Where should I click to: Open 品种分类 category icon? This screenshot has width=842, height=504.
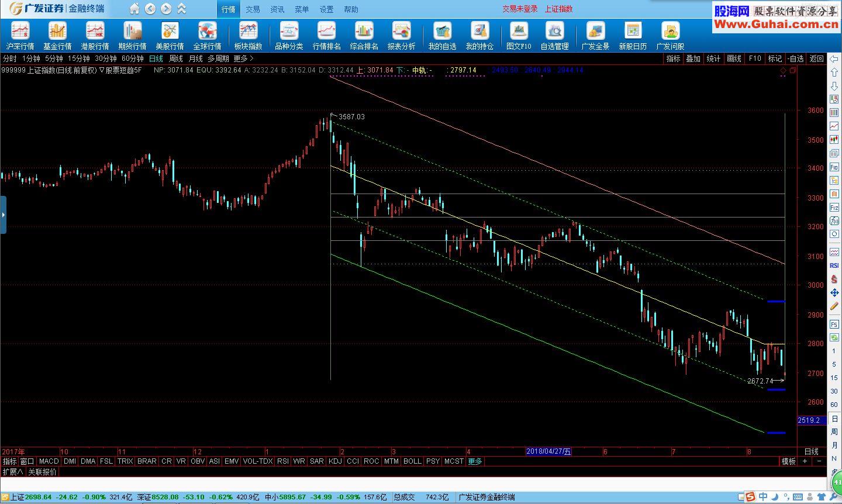(289, 36)
